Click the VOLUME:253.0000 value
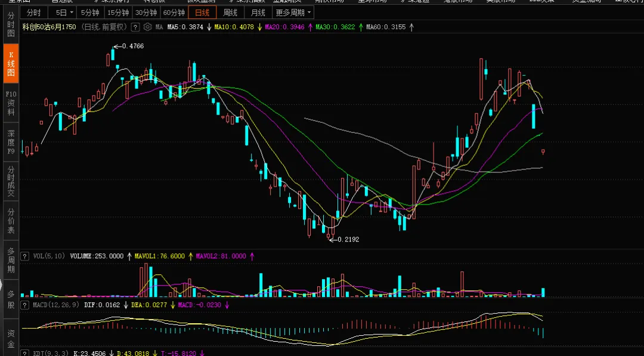Screen dimensions: 644x356 97,256
